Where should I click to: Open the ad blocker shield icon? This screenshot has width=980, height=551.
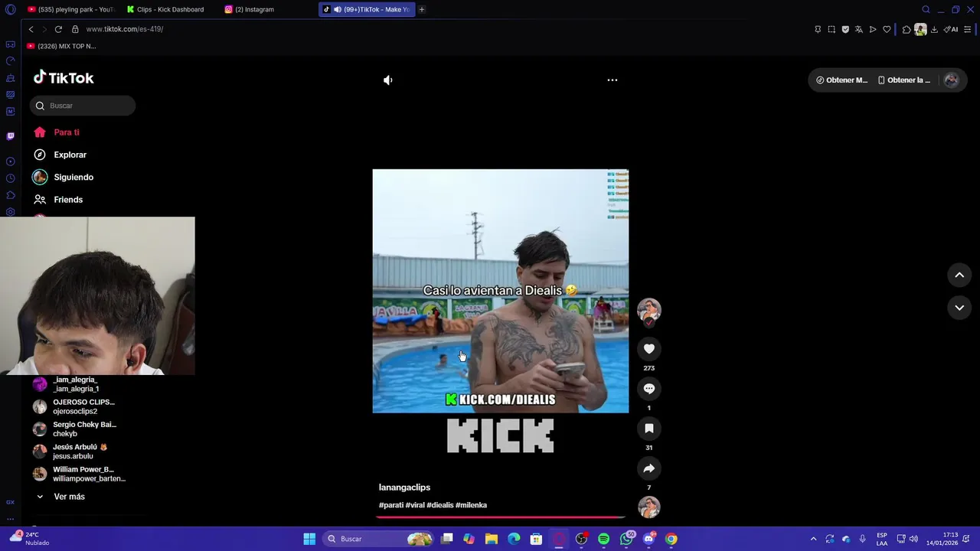[x=845, y=29]
